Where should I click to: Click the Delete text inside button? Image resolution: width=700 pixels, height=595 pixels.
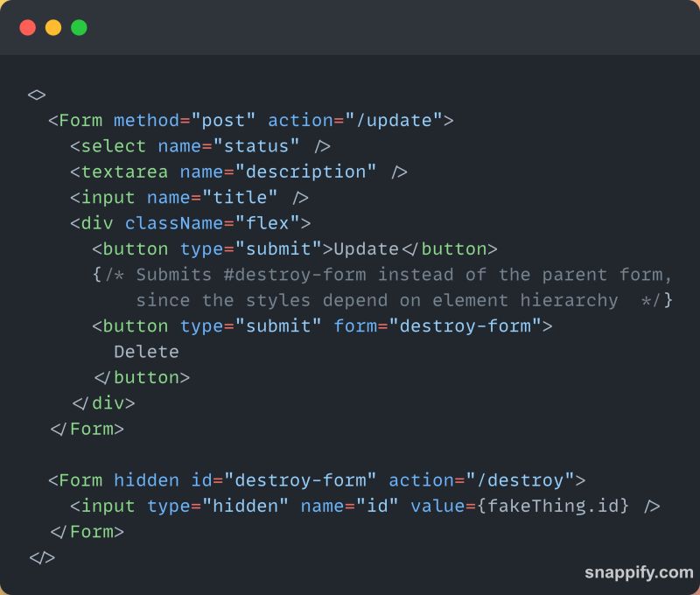click(x=146, y=352)
